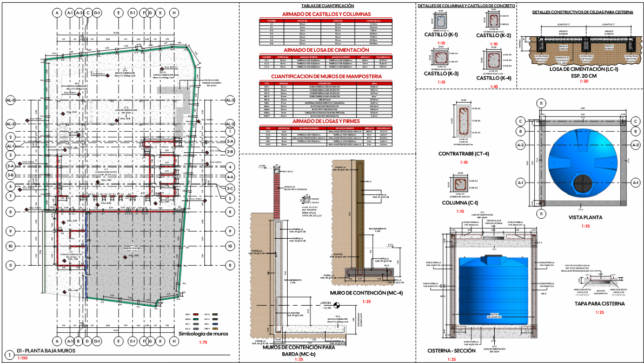Screen dimensions: 644x363
Task: Select the Simbología de muros legend title
Action: pos(203,334)
